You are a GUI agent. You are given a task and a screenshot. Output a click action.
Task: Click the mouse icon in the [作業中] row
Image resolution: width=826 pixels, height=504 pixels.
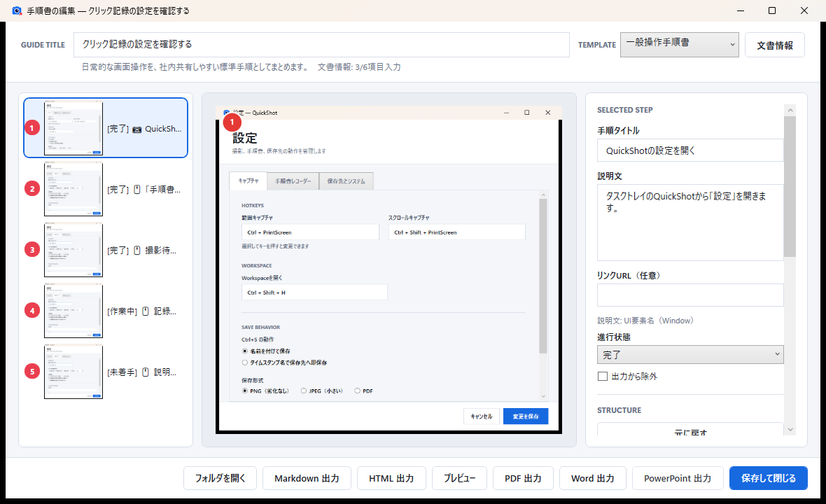point(146,311)
